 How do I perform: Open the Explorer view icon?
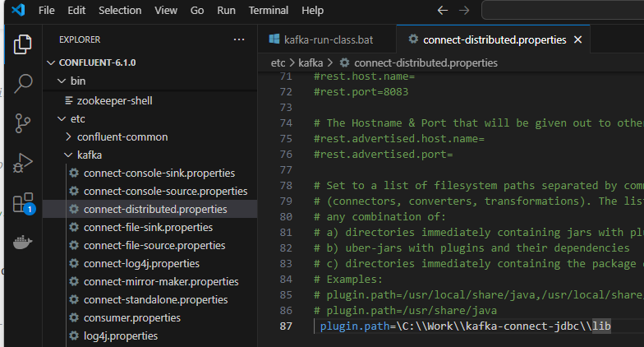(x=23, y=44)
